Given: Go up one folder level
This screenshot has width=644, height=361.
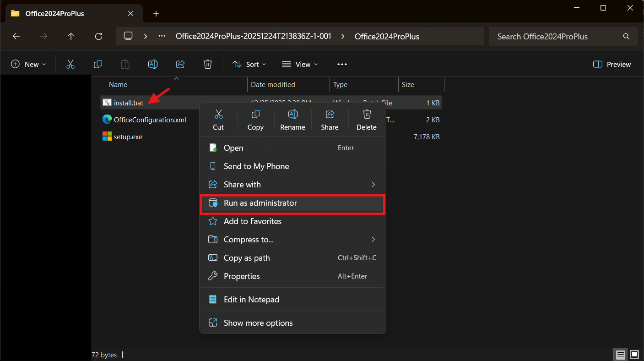Looking at the screenshot, I should tap(71, 37).
